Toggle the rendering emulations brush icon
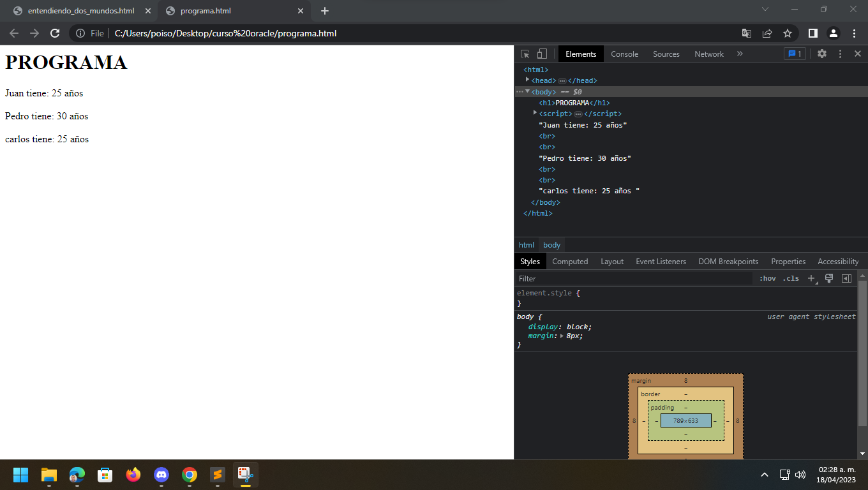The width and height of the screenshot is (868, 490). click(x=829, y=279)
